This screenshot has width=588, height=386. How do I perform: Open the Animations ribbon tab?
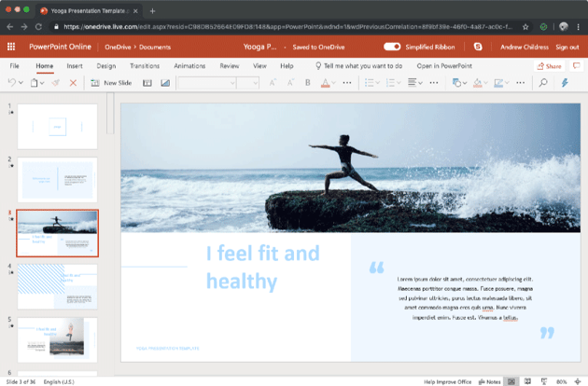click(189, 66)
